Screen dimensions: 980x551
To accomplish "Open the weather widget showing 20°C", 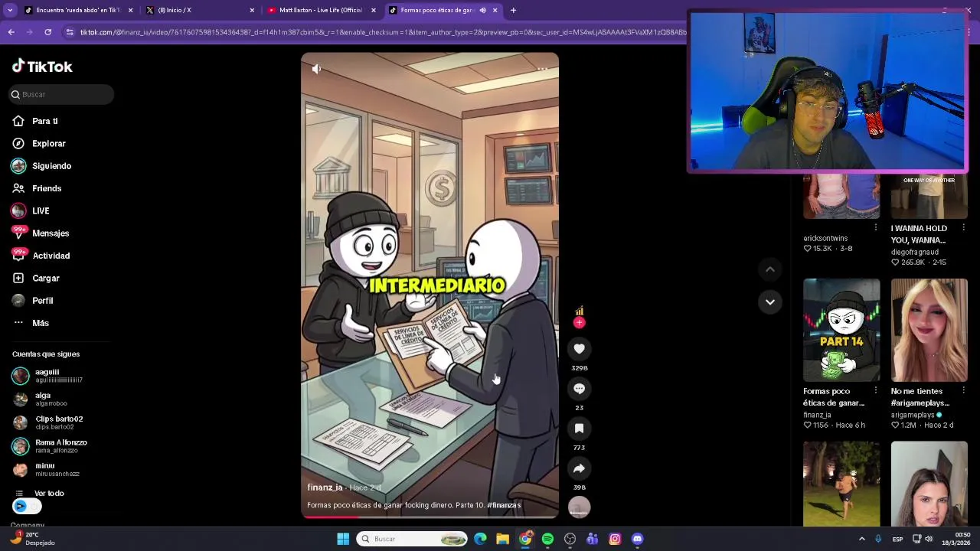I will 32,539.
